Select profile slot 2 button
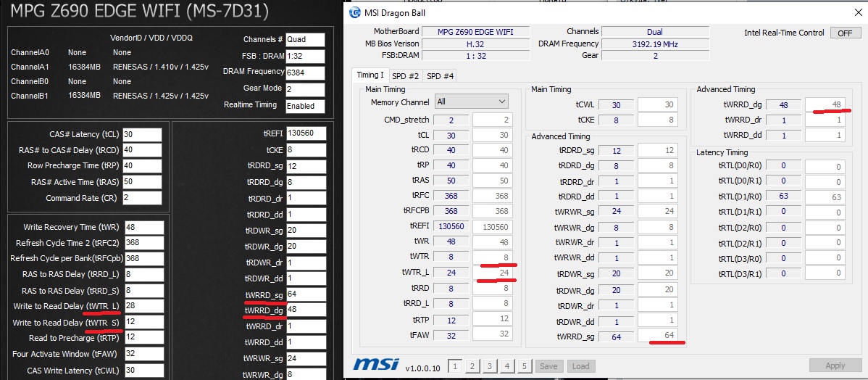 (x=472, y=365)
